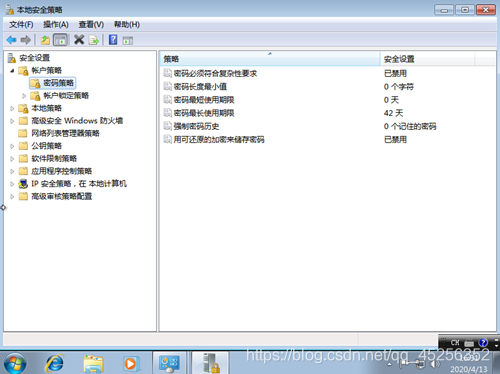Click the 42 天 setting value

click(x=393, y=113)
